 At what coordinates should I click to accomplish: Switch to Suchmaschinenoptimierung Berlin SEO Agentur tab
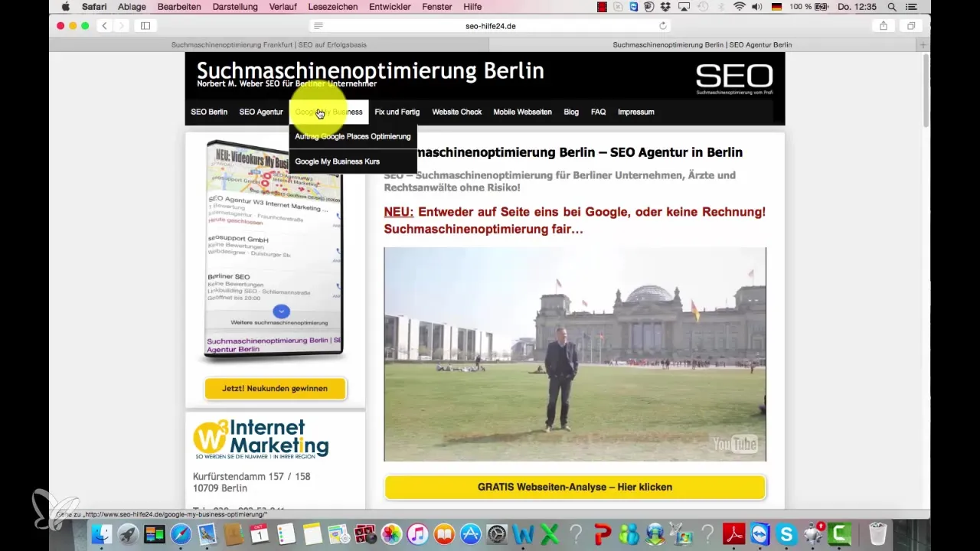click(x=702, y=45)
